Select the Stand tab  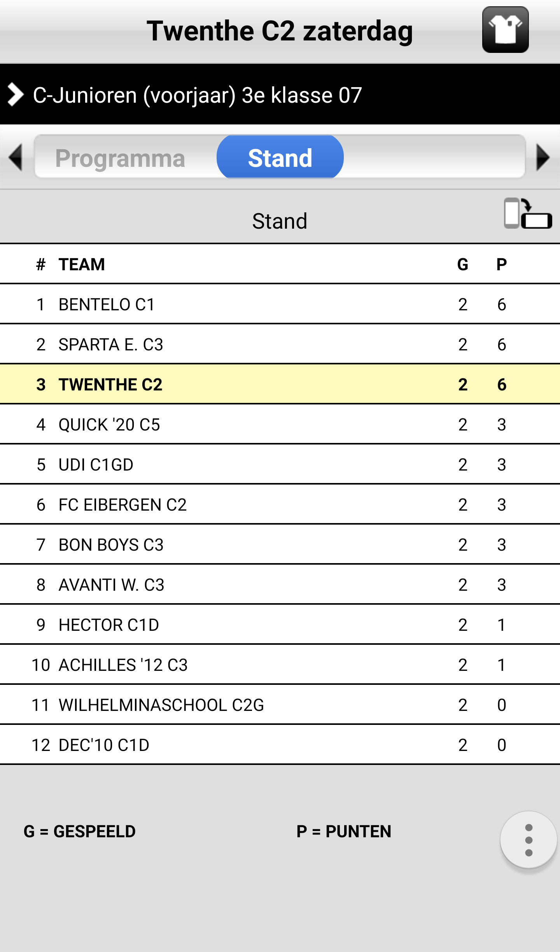pyautogui.click(x=280, y=157)
